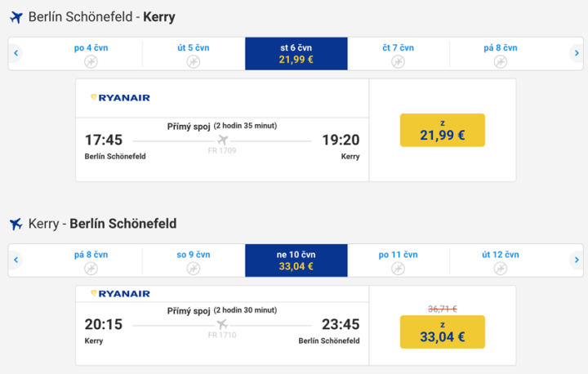Click the FR 1709 flight number
Viewport: 588px width, 374px height.
(222, 150)
